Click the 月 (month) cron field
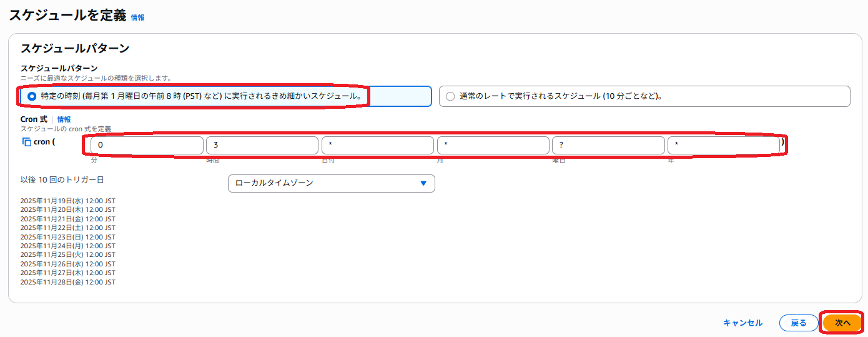The height and width of the screenshot is (337, 868). click(493, 146)
